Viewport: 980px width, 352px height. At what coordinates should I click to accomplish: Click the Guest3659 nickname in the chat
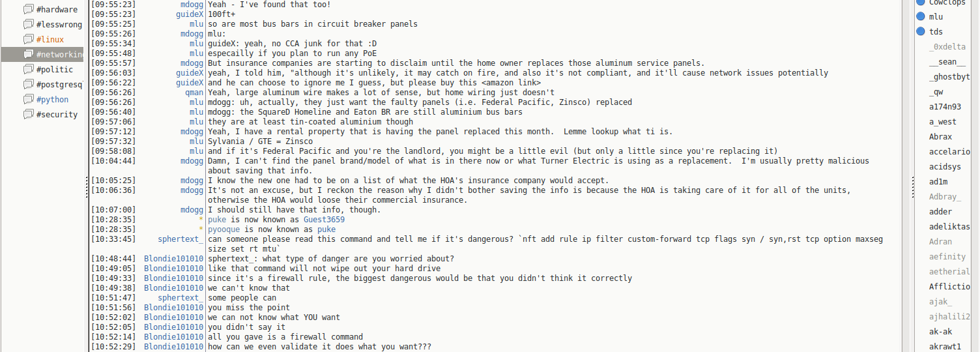pos(324,220)
